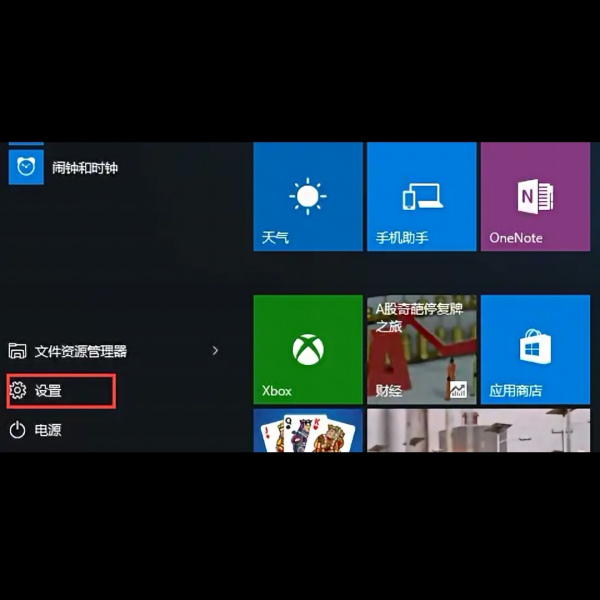Open 设置 Settings
This screenshot has width=600, height=600.
click(x=61, y=391)
